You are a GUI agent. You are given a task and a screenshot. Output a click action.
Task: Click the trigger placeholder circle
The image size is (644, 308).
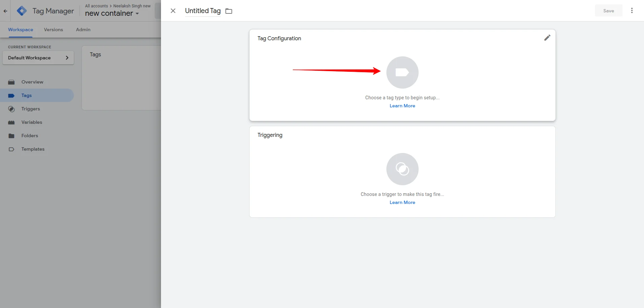pos(402,169)
